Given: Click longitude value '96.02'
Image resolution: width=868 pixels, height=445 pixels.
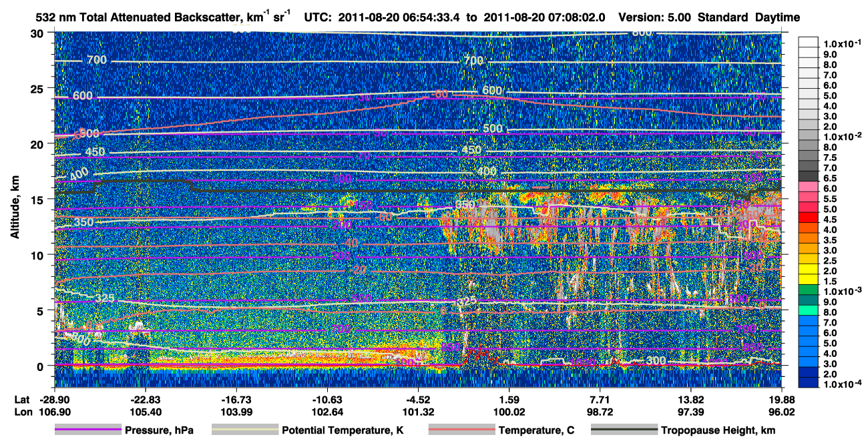Looking at the screenshot, I should (781, 412).
